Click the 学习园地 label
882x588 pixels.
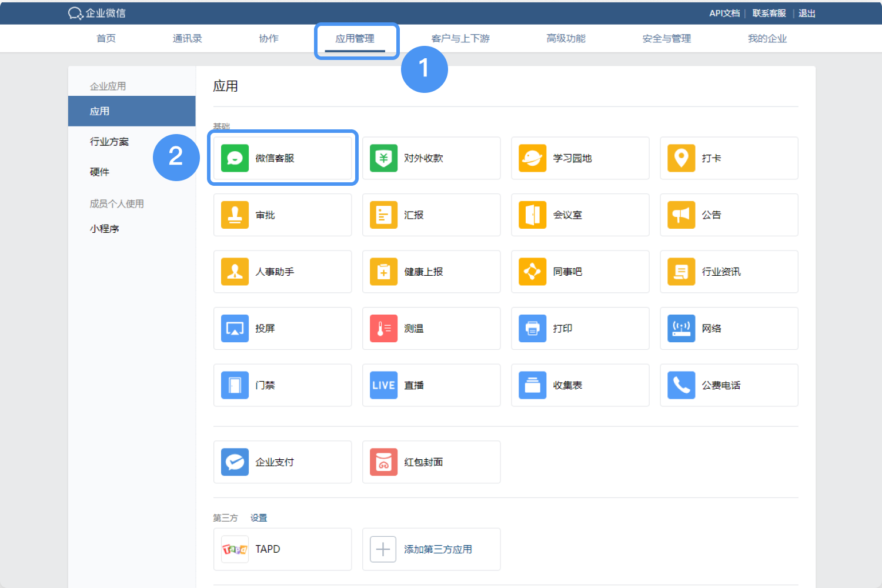click(572, 158)
